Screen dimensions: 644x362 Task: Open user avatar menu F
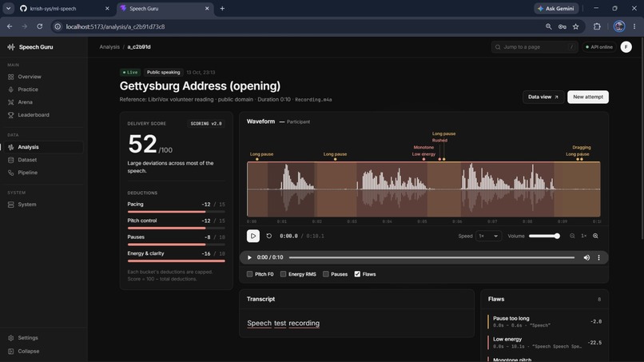[626, 47]
